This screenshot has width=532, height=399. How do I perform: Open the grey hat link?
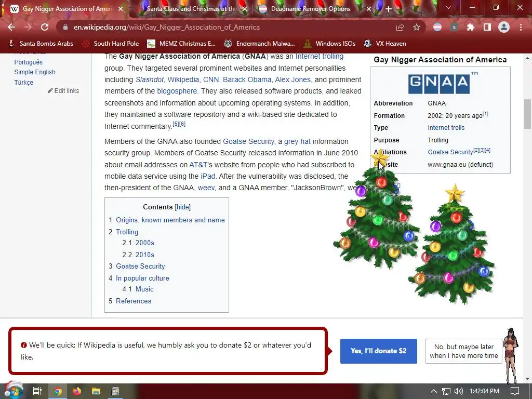[297, 141]
